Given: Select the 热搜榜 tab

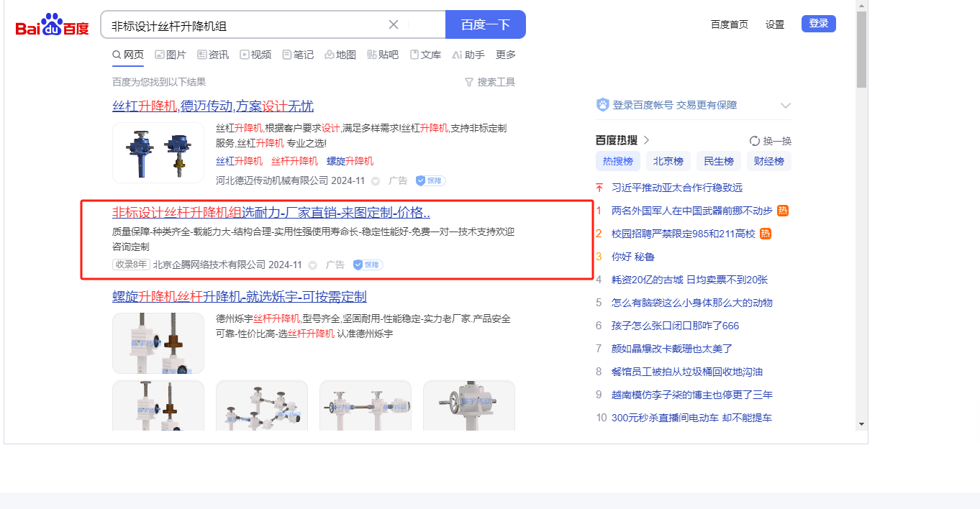Looking at the screenshot, I should (x=617, y=161).
